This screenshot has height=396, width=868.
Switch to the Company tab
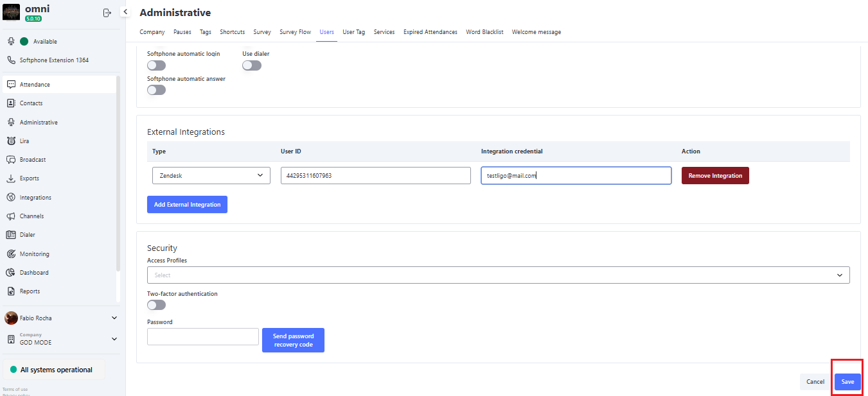click(x=152, y=32)
